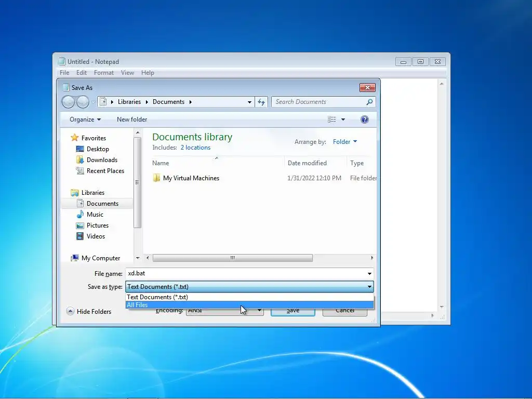Image resolution: width=532 pixels, height=399 pixels.
Task: Select Pictures under Libraries
Action: [x=98, y=225]
